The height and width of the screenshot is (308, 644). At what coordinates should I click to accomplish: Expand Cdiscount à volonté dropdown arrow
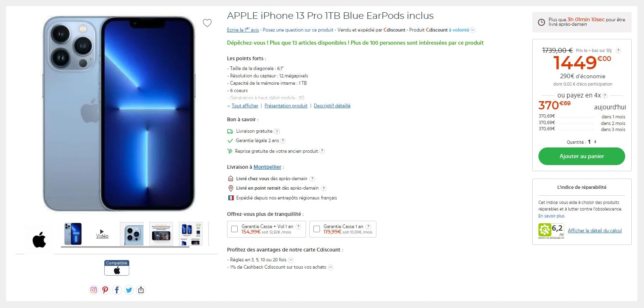(x=473, y=30)
